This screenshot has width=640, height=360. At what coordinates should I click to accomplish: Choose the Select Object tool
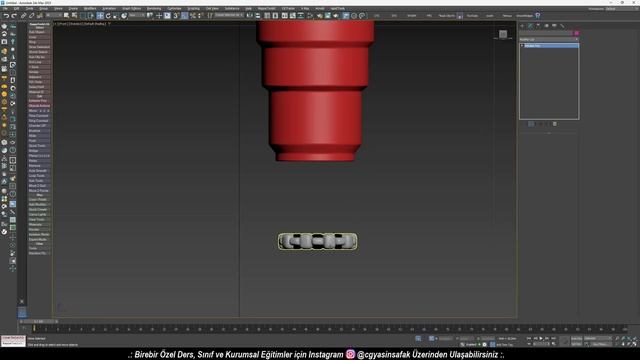[x=66, y=16]
